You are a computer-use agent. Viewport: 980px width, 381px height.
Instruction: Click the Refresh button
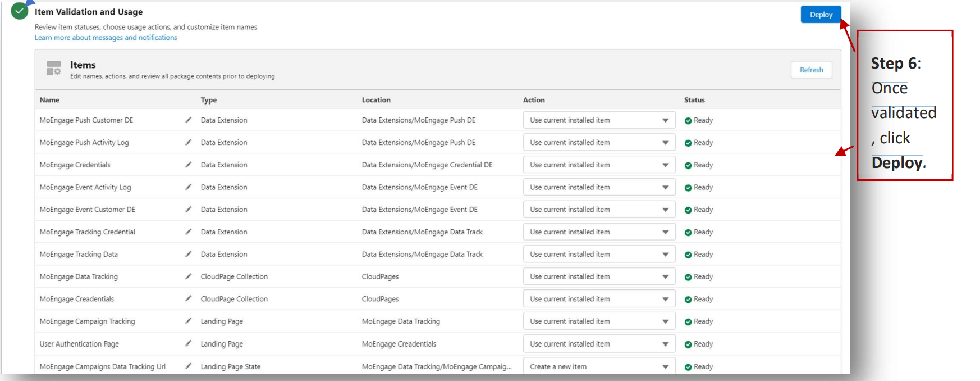point(811,70)
